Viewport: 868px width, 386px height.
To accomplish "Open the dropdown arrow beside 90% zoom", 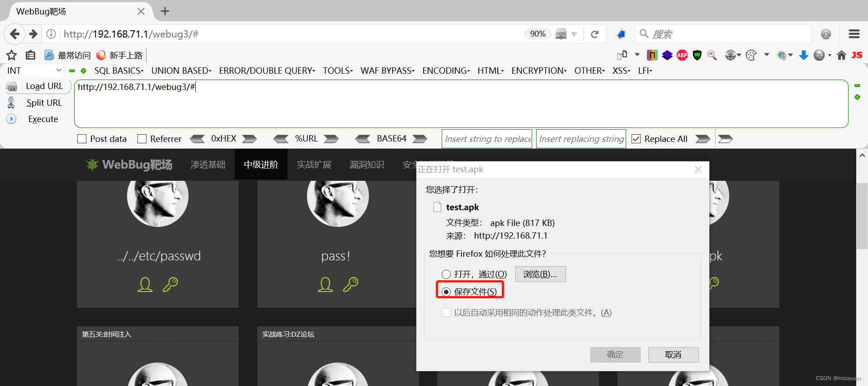I will 574,34.
